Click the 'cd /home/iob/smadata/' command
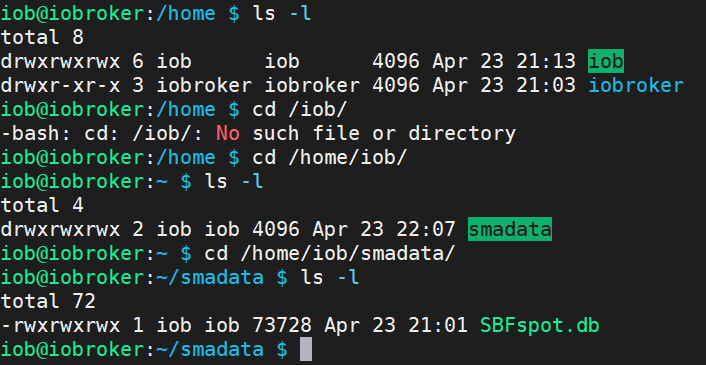706x365 pixels. coord(330,253)
